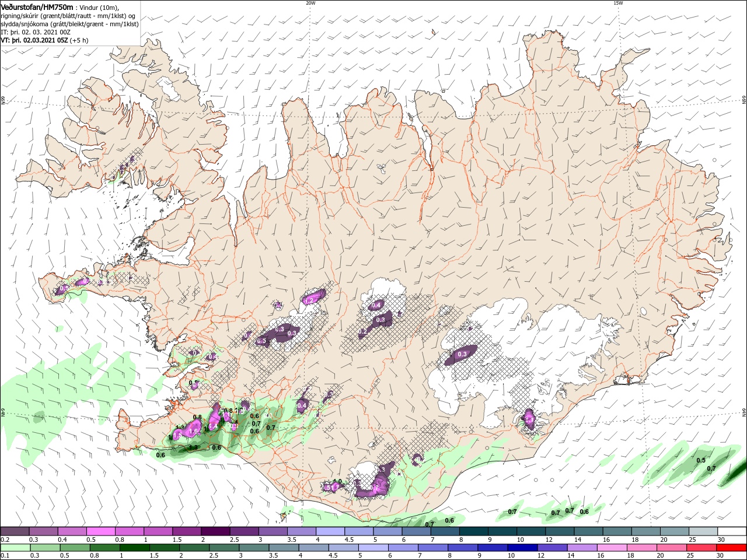Image resolution: width=747 pixels, height=560 pixels.
Task: Pick the white swatch labeled 30 in the snow scale
Action: click(x=732, y=531)
